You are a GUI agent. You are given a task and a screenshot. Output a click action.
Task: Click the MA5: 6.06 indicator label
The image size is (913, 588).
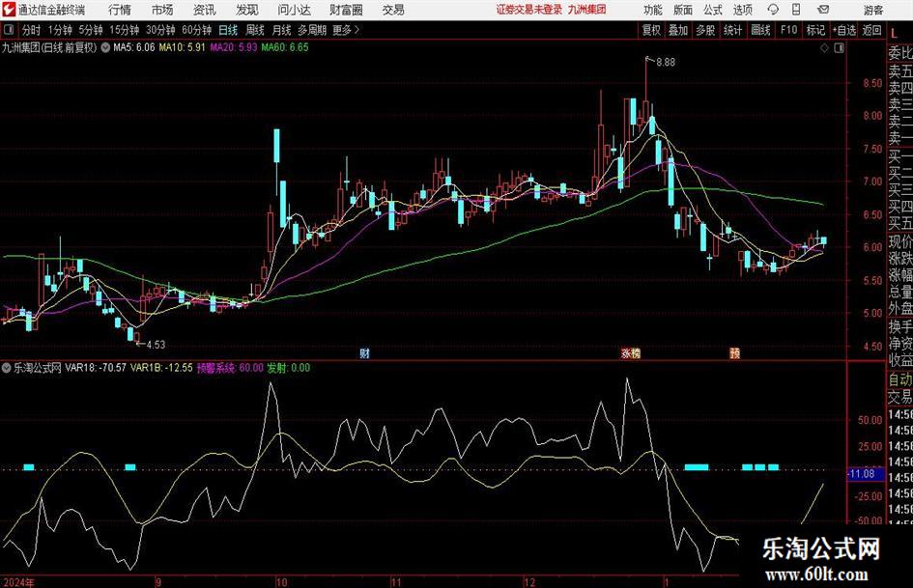[x=134, y=47]
